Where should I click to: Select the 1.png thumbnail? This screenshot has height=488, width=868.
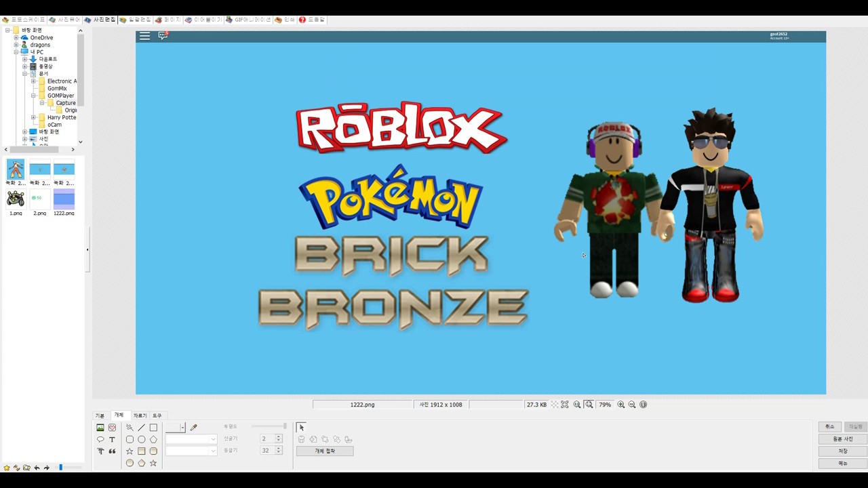[16, 203]
